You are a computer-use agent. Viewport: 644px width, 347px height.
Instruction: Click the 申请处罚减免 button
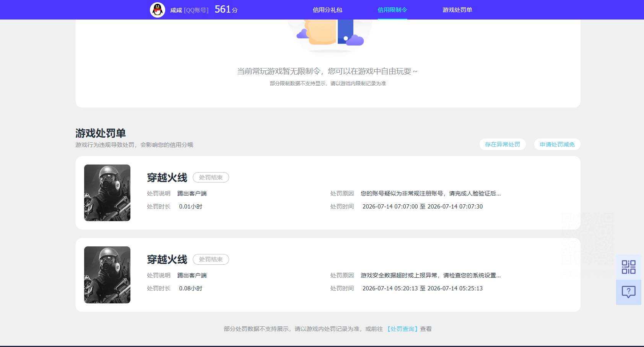[557, 144]
